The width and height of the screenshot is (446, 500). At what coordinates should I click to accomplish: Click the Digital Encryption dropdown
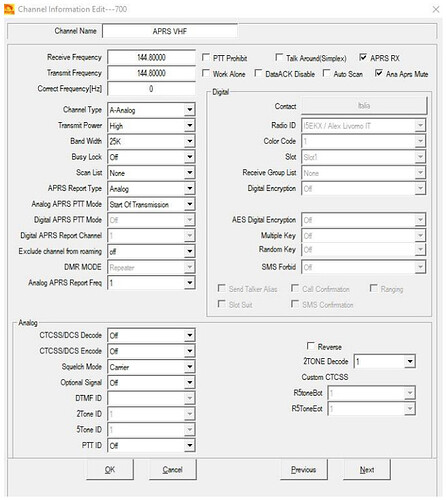(x=363, y=188)
